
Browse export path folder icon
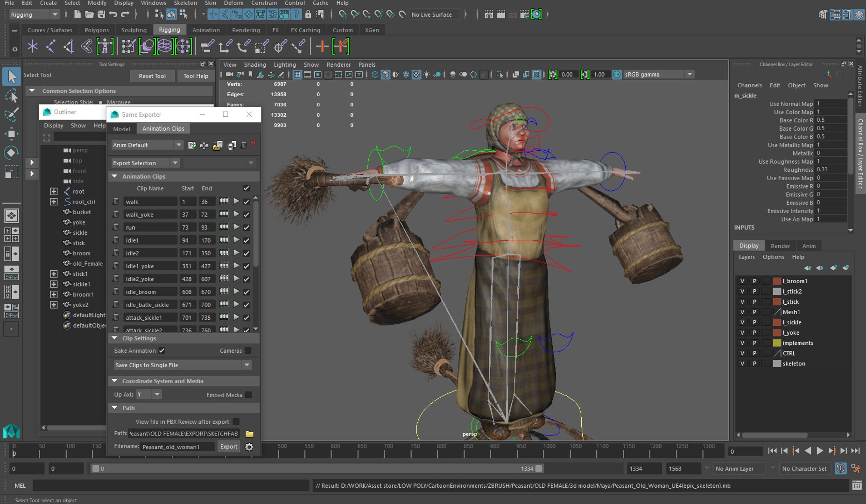(249, 434)
